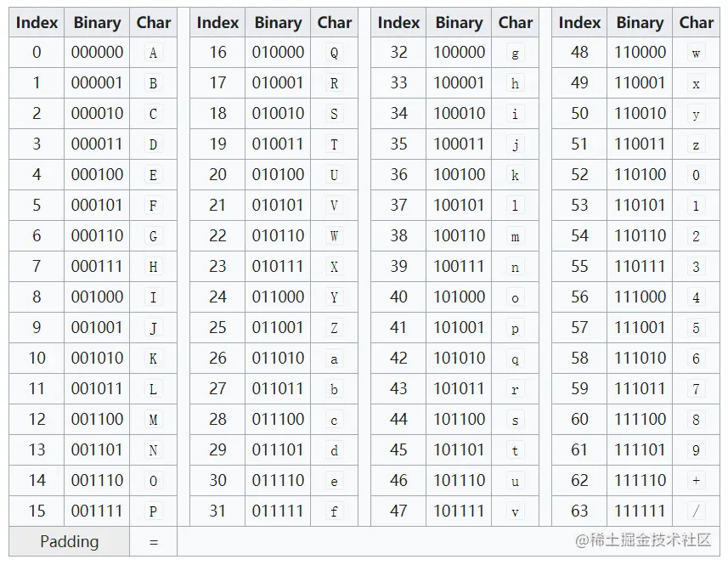Select binary value 000100
This screenshot has width=728, height=565.
tap(97, 175)
